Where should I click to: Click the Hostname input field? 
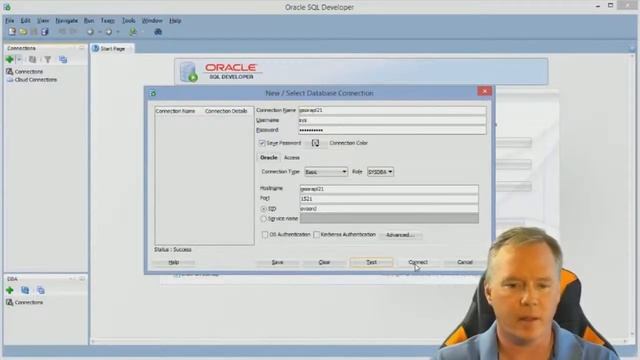(389, 189)
